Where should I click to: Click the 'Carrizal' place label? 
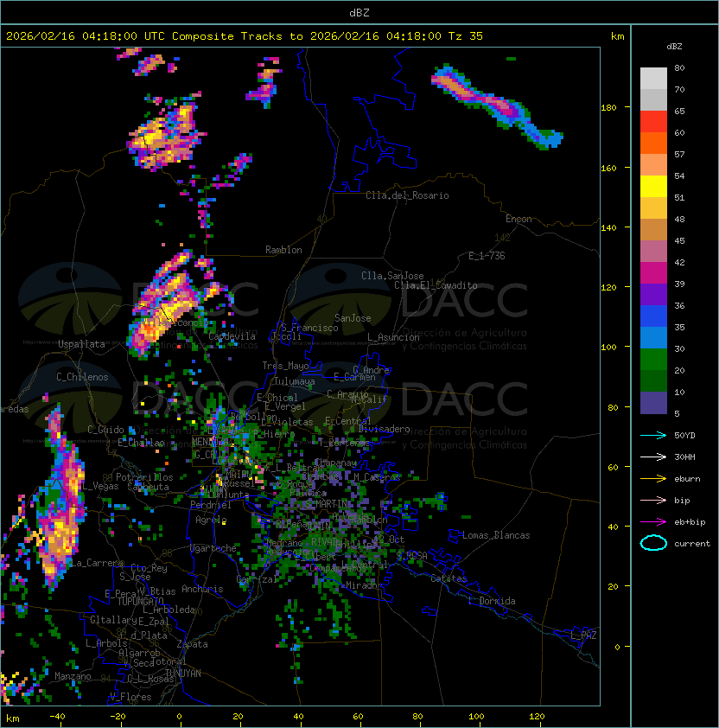tap(257, 579)
